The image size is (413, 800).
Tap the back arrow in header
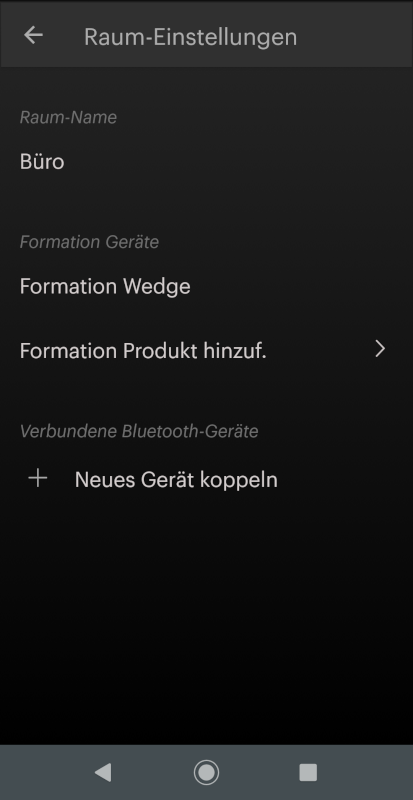(33, 35)
